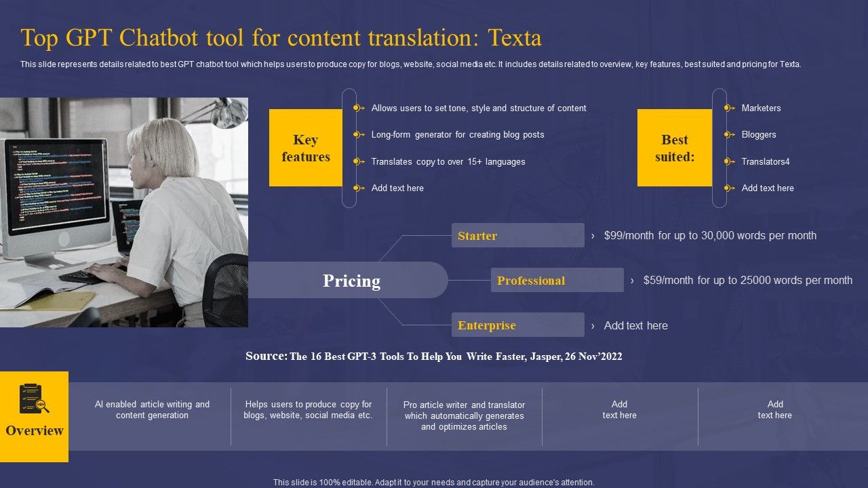Screen dimensions: 868x488
Task: Click the 'Starter' pricing tier box
Action: [518, 235]
